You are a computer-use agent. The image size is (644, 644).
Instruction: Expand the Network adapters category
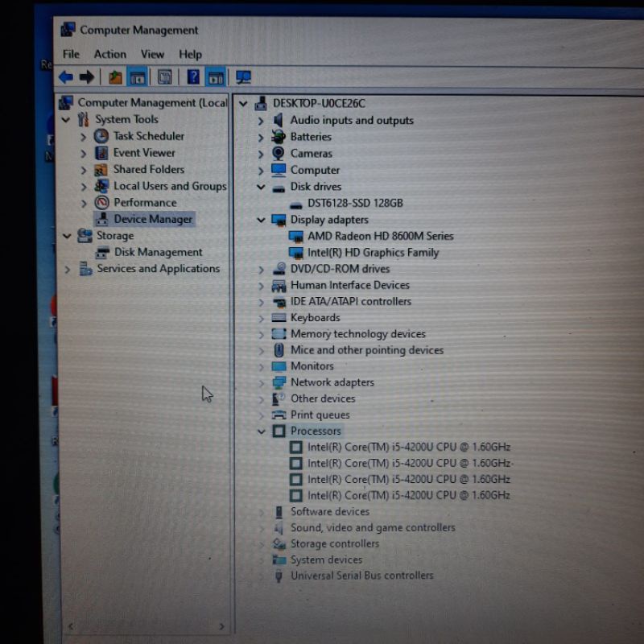coord(261,383)
